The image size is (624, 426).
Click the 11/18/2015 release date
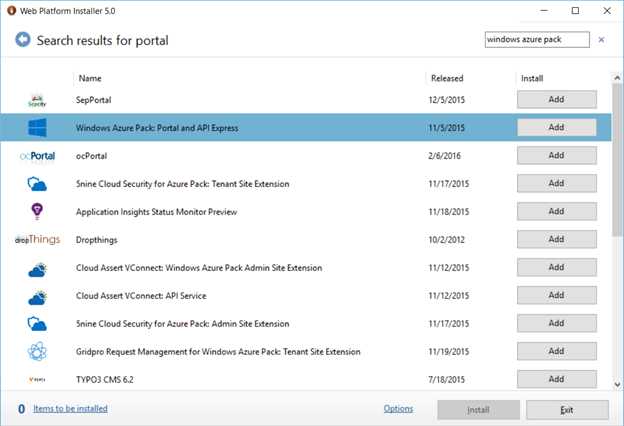click(x=448, y=212)
